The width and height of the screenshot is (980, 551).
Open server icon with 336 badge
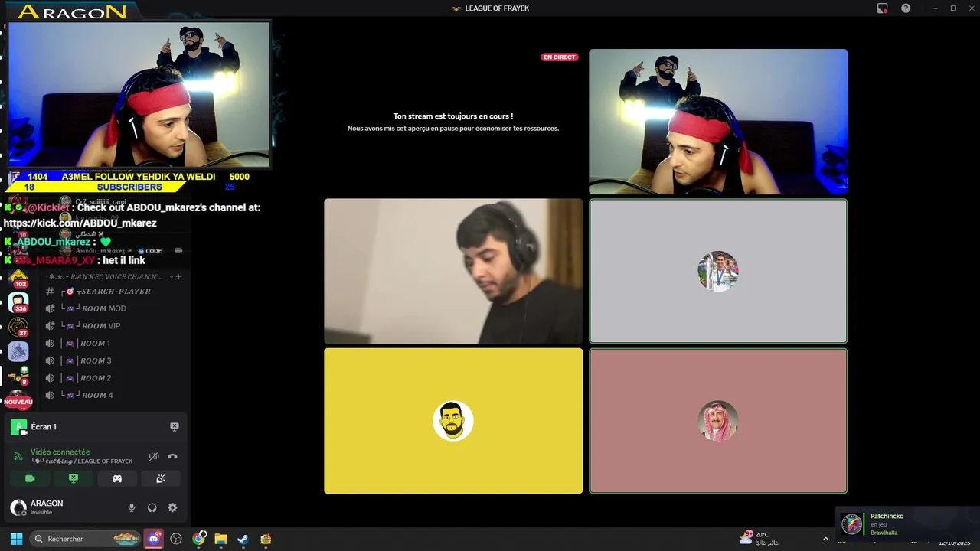click(x=18, y=302)
